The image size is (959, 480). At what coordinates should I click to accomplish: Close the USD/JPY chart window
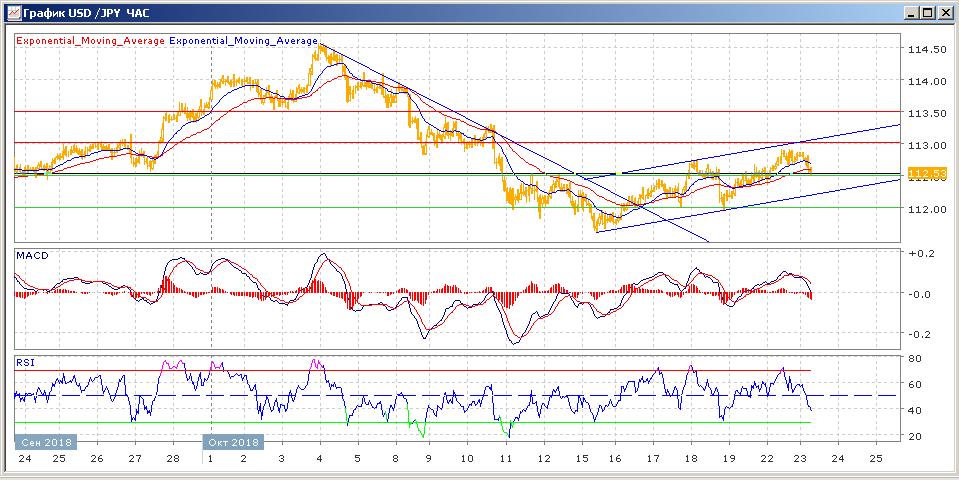coord(944,12)
